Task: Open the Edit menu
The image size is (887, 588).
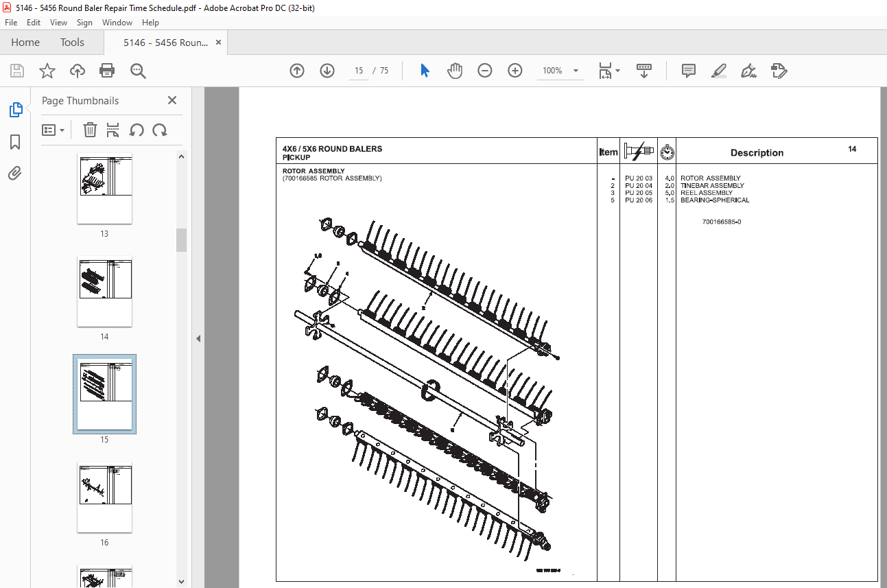Action: [34, 23]
